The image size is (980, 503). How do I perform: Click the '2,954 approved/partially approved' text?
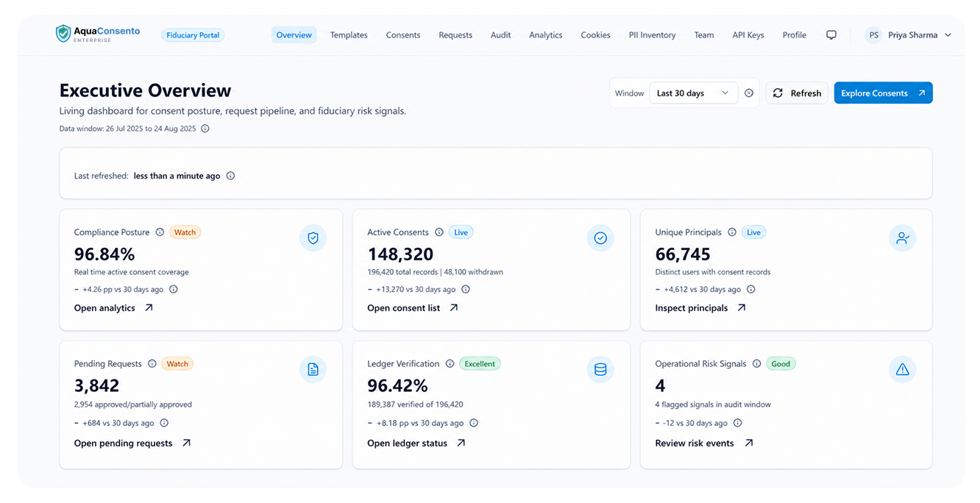pos(133,404)
